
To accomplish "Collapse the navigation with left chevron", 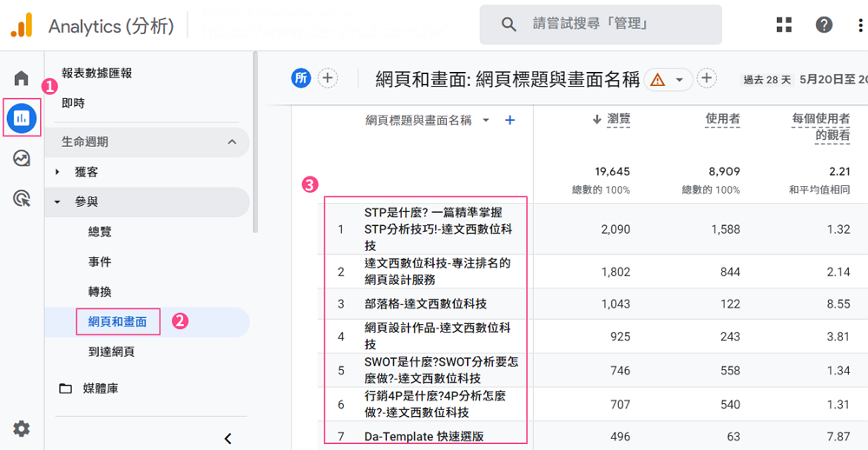I will (x=227, y=439).
